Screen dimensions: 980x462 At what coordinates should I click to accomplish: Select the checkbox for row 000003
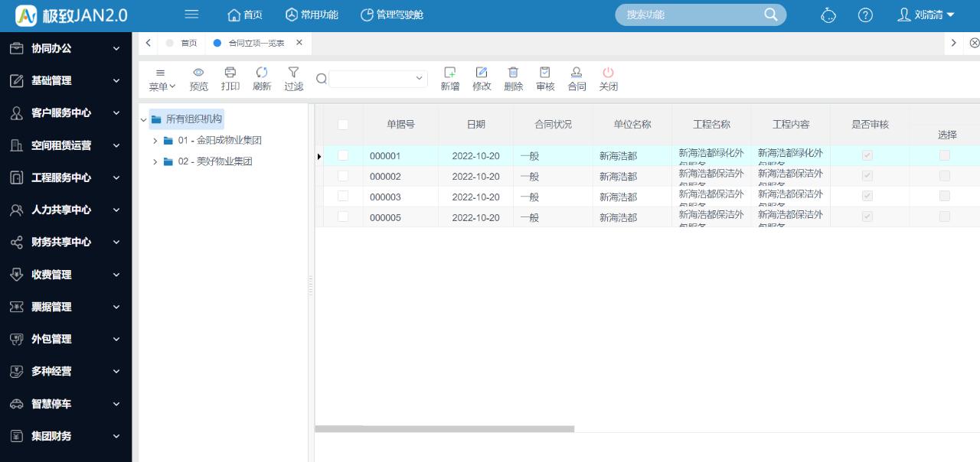tap(343, 197)
